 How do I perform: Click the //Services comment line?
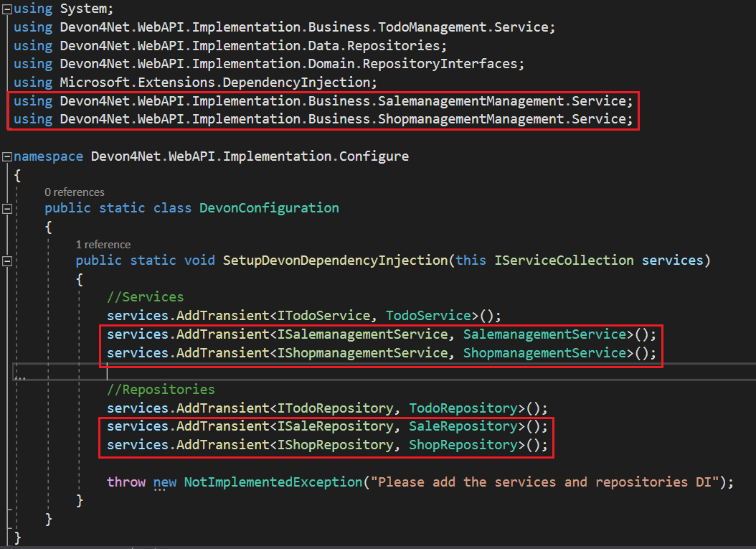(x=145, y=297)
